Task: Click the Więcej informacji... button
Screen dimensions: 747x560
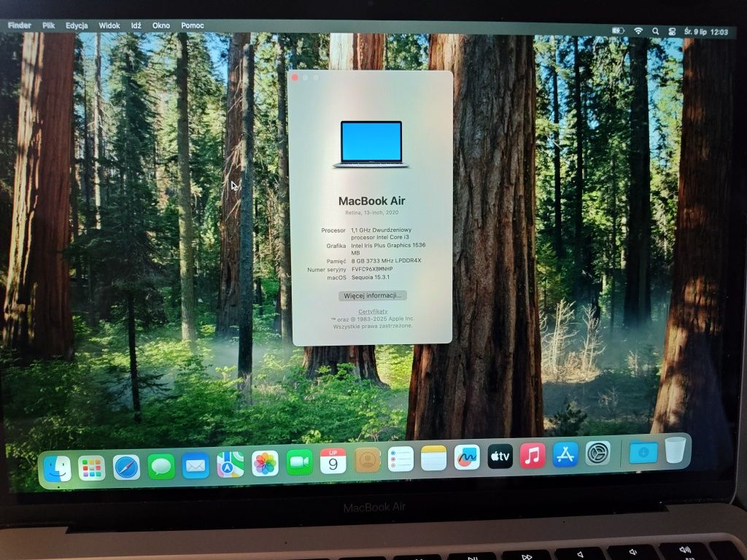Action: click(x=373, y=296)
